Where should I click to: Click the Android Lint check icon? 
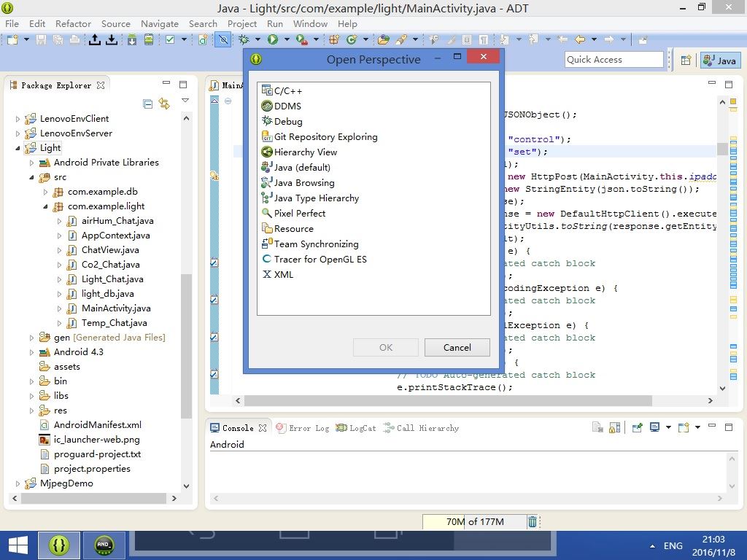[x=169, y=39]
